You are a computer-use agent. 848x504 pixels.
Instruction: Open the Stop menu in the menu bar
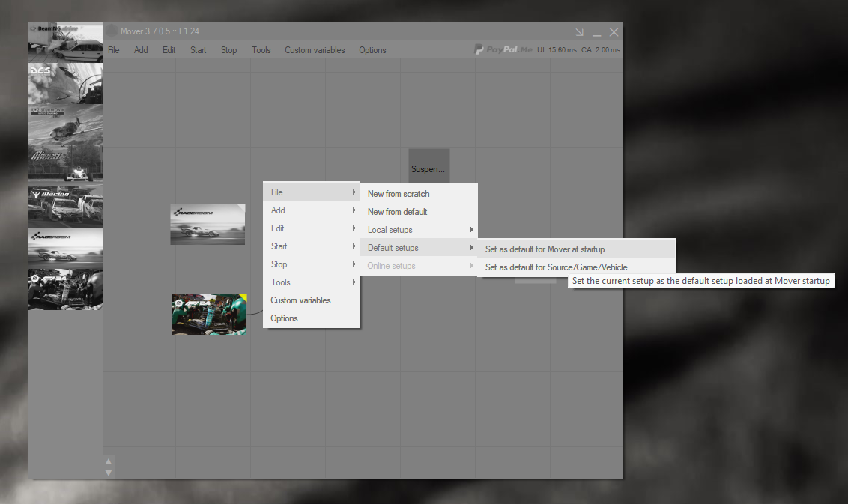pos(228,49)
